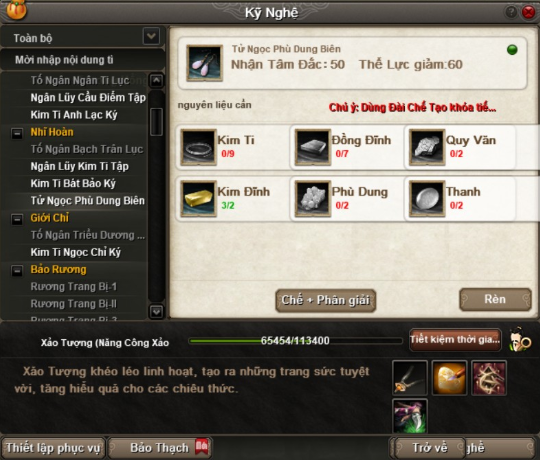
Task: Select the gold Kim Đĩnh bar icon
Action: 198,199
